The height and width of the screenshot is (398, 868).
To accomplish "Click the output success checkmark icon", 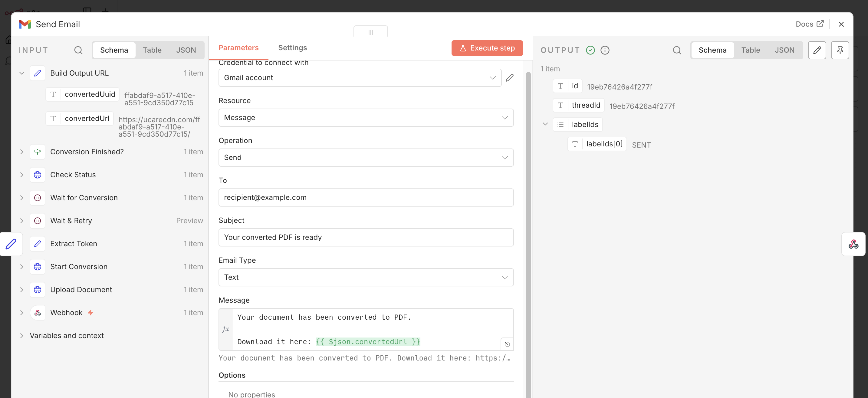I will (x=590, y=50).
